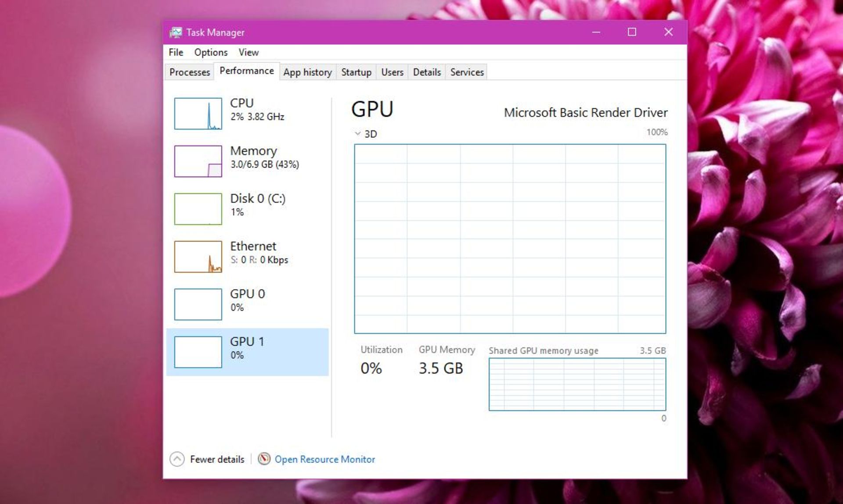Expand the 3D engine dropdown chevron

tap(358, 134)
